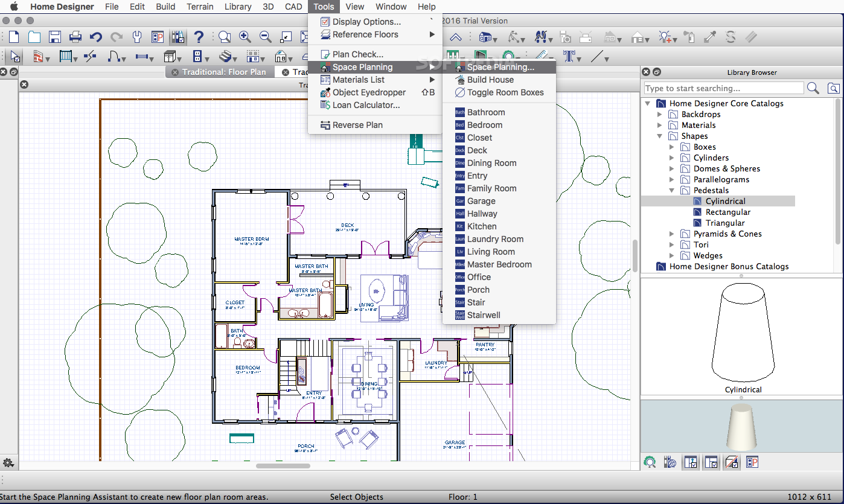Select the Break Line tool icon
Image resolution: width=844 pixels, height=504 pixels.
pos(91,57)
